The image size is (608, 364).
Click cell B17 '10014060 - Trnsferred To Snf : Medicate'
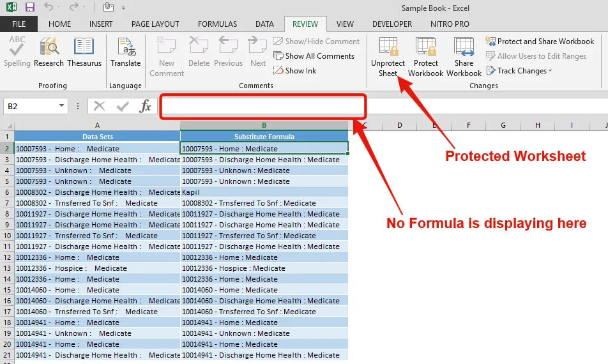click(264, 312)
